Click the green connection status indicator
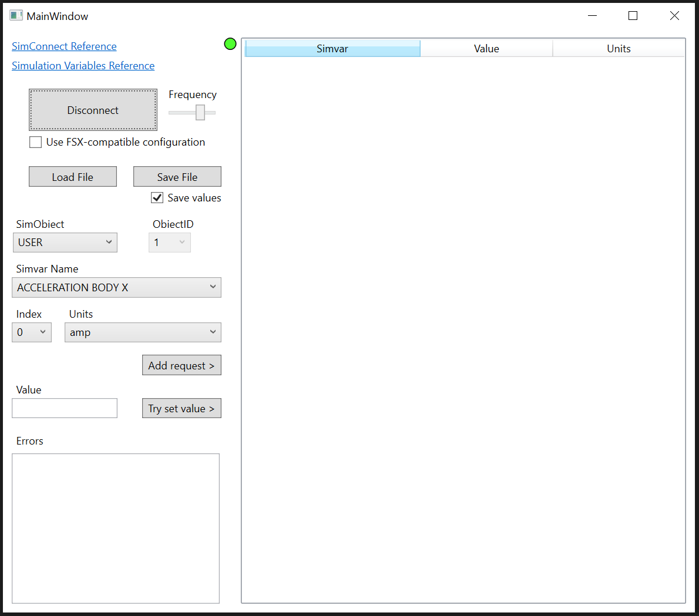This screenshot has height=616, width=699. coord(230,44)
